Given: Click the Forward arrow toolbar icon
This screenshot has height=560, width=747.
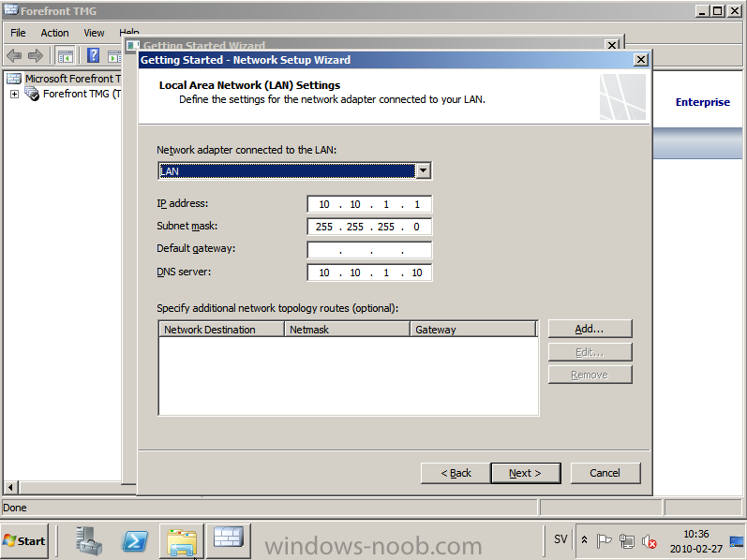Looking at the screenshot, I should [36, 55].
